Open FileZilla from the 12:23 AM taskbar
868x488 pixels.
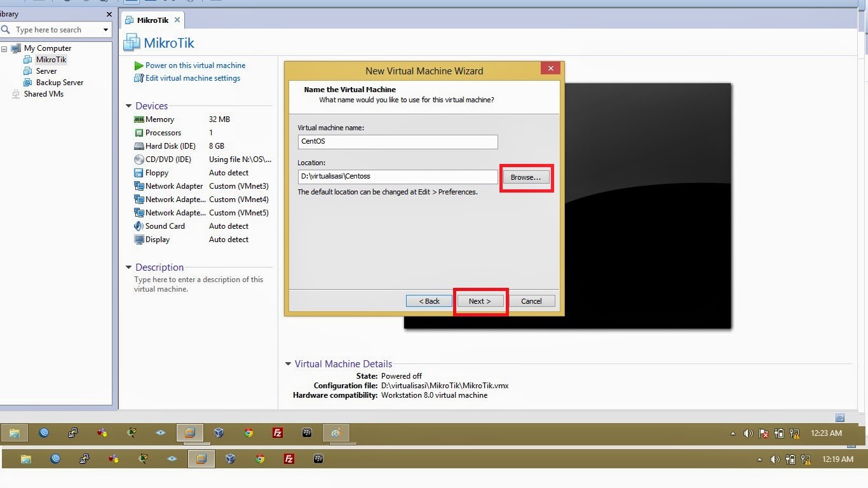(x=278, y=433)
